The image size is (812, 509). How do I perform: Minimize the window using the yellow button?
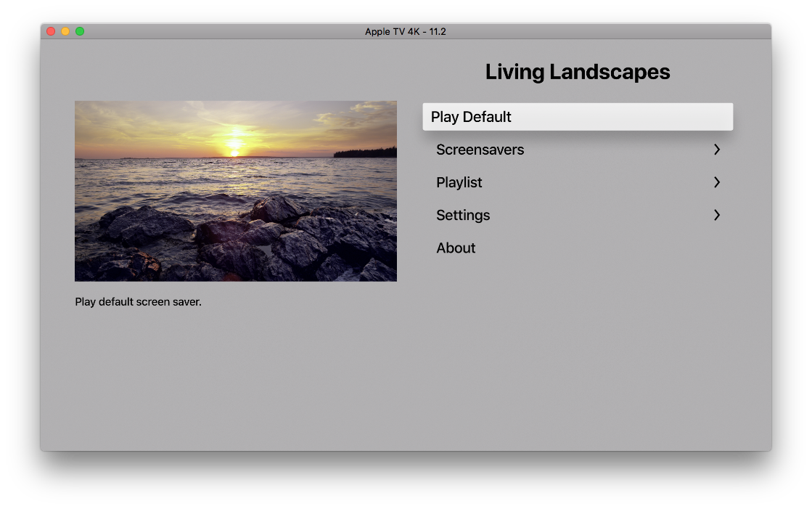tap(65, 31)
